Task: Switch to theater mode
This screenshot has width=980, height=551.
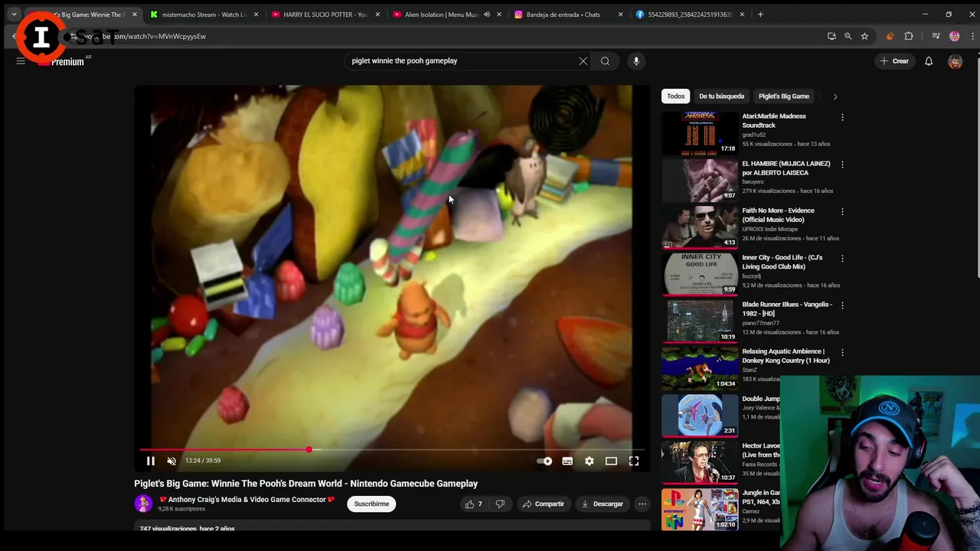Action: pos(611,461)
